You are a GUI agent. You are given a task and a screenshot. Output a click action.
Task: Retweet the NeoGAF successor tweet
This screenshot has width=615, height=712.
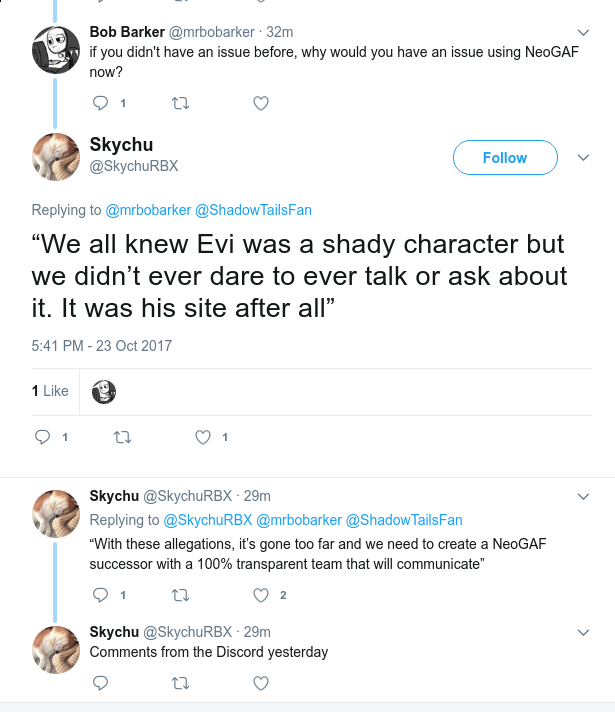click(x=180, y=595)
